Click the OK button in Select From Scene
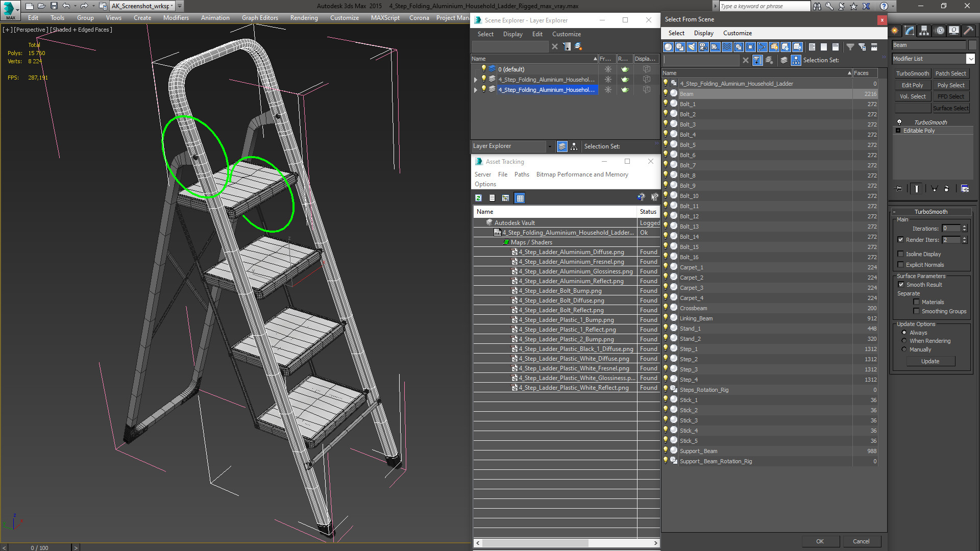 (820, 541)
